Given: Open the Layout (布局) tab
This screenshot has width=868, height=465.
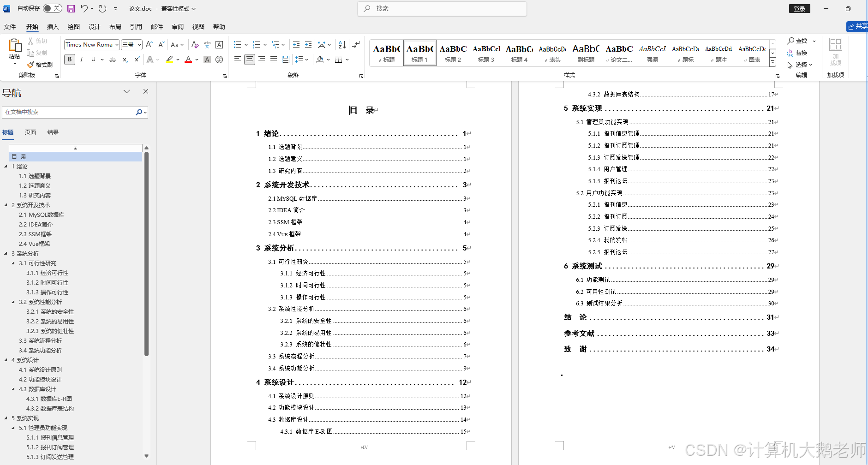Looking at the screenshot, I should [x=115, y=27].
